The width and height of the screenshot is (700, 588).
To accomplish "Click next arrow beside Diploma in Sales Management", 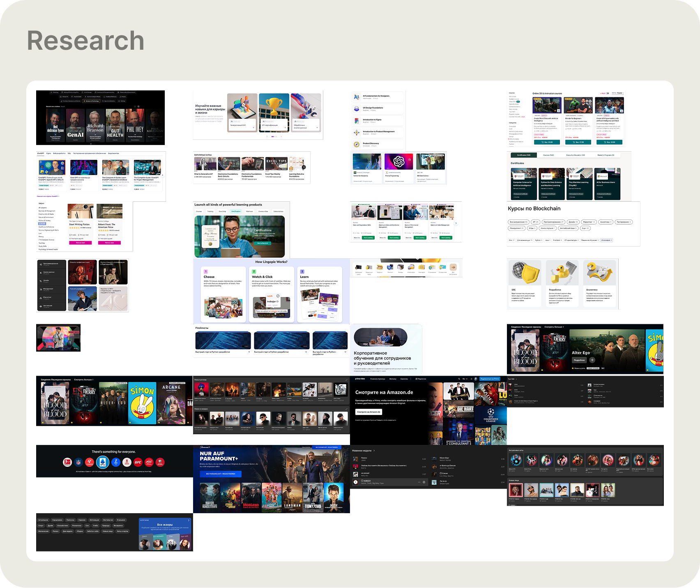I will coord(456,223).
